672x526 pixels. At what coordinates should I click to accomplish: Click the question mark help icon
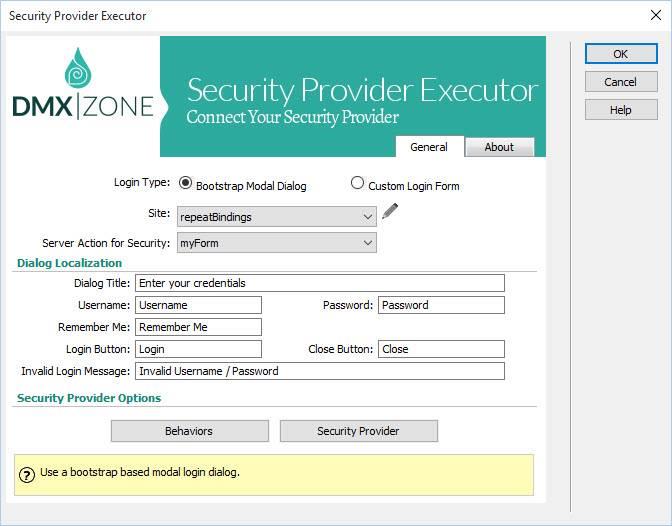27,475
